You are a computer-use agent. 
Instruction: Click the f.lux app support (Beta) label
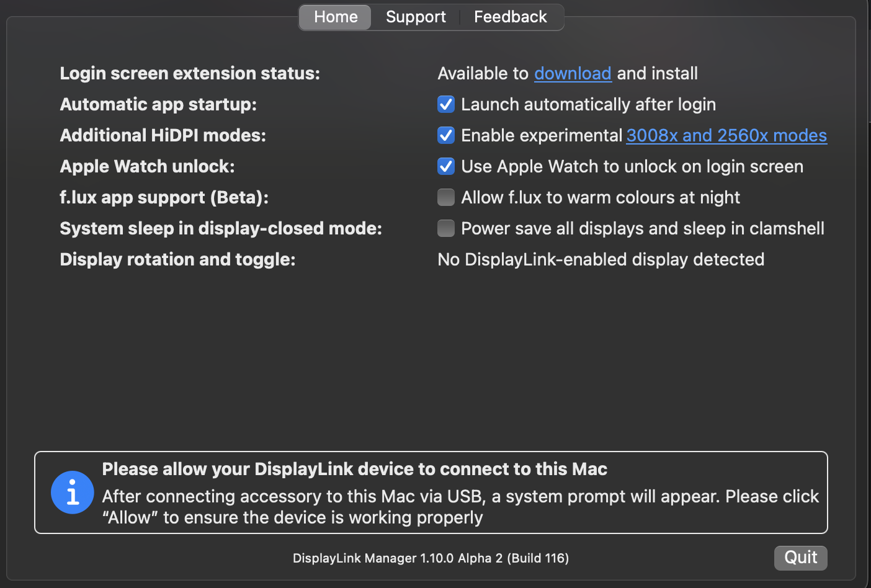tap(164, 197)
